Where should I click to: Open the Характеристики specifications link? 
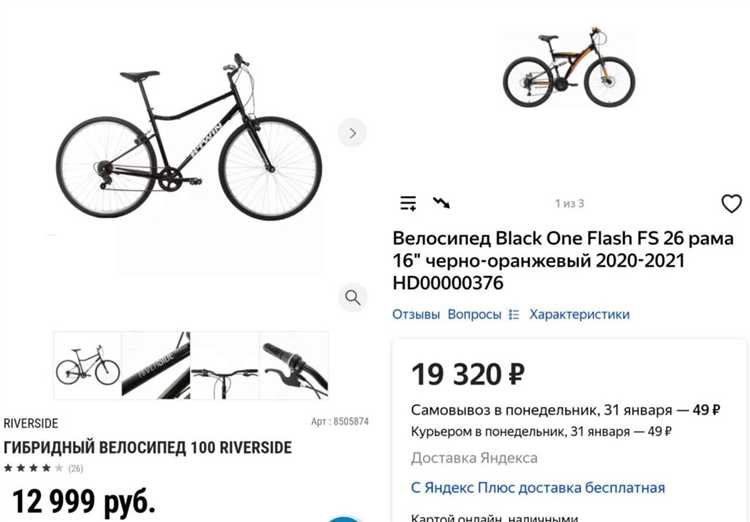coord(579,314)
